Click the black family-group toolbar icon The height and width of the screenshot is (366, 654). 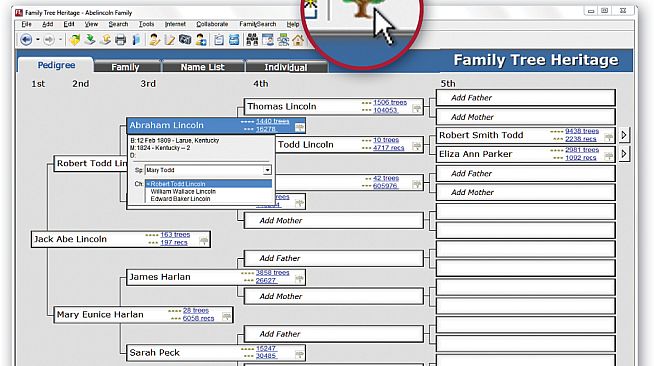click(x=252, y=40)
